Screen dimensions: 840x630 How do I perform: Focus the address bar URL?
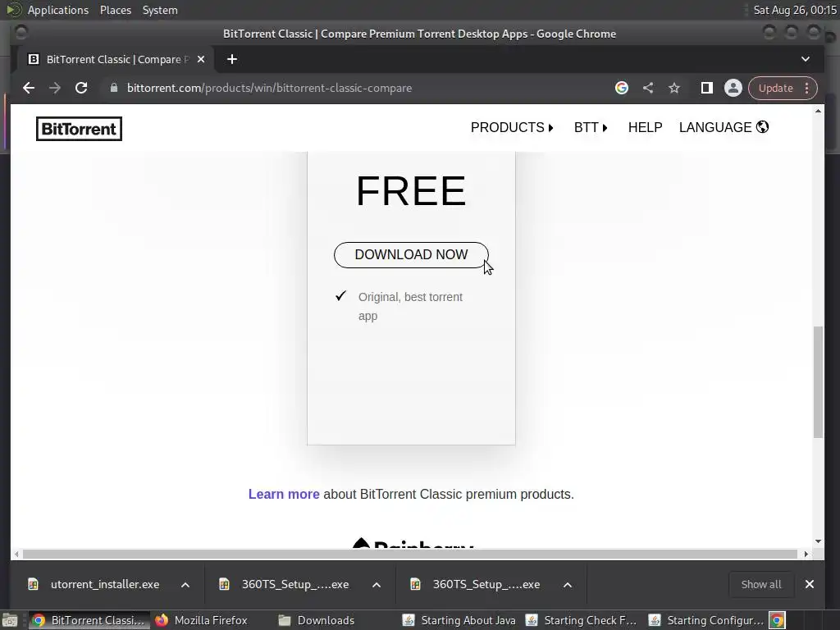pyautogui.click(x=269, y=88)
